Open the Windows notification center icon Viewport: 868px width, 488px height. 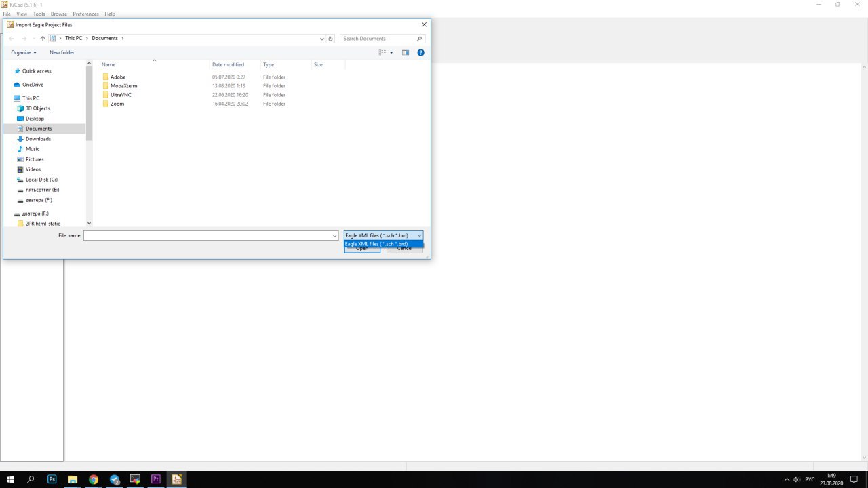pyautogui.click(x=854, y=479)
